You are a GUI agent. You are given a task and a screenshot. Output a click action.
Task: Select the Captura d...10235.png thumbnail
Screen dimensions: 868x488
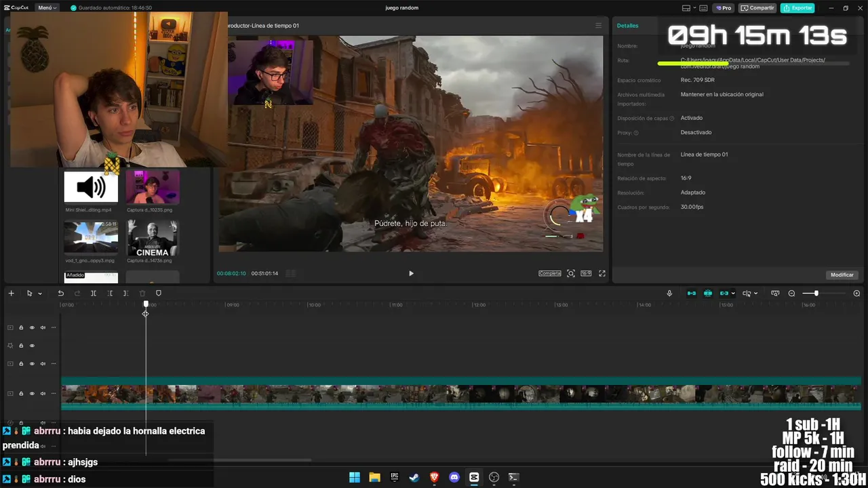[x=153, y=187]
